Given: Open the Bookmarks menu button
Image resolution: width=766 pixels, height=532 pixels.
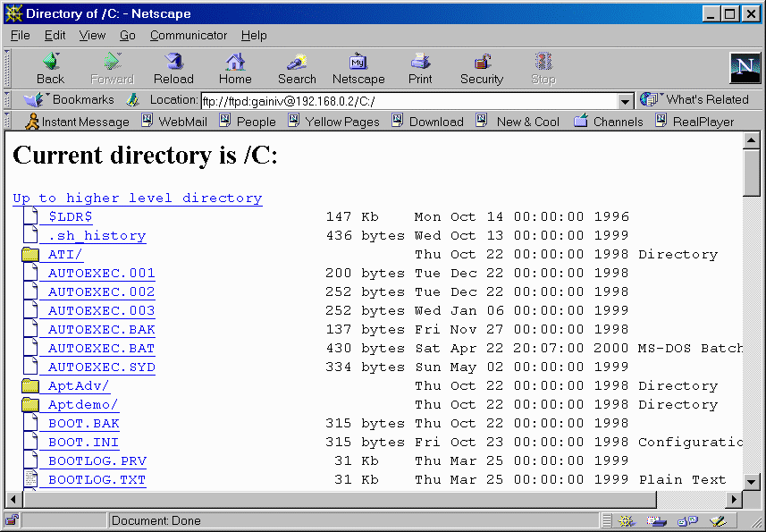Looking at the screenshot, I should (69, 99).
